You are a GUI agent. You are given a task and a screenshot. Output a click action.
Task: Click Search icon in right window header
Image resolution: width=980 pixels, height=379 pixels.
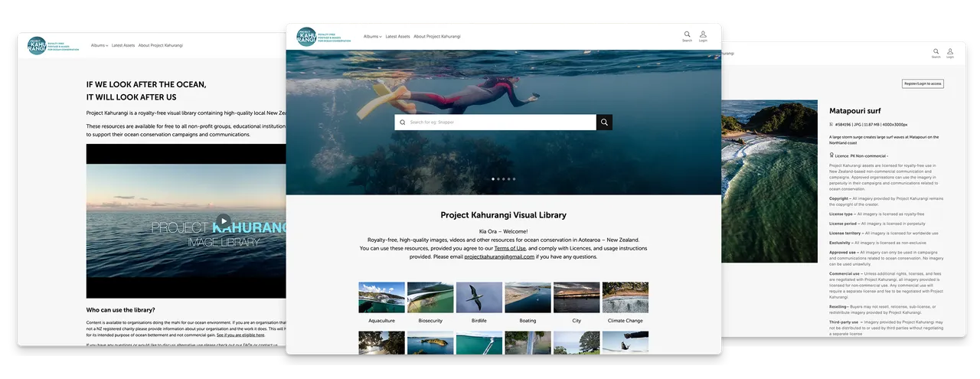pos(936,51)
